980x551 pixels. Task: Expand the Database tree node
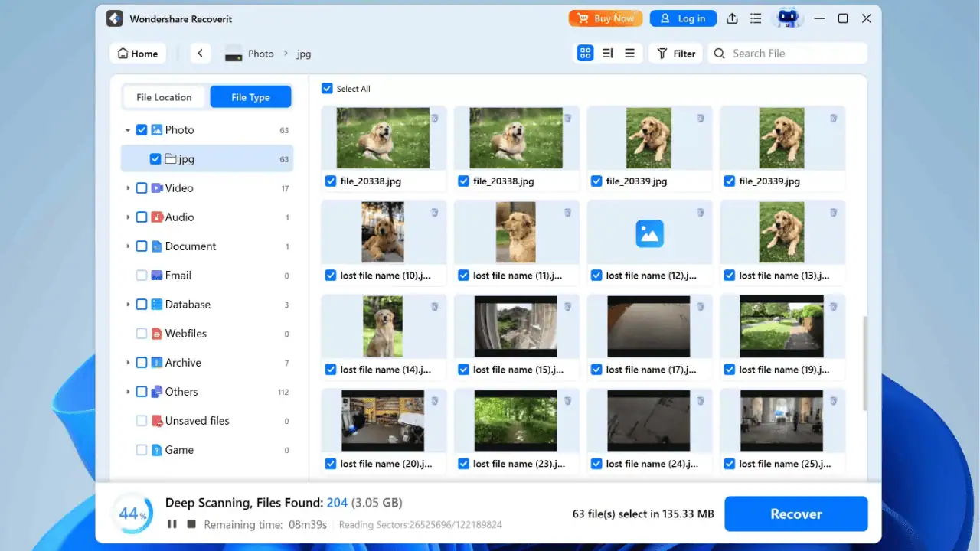tap(128, 305)
